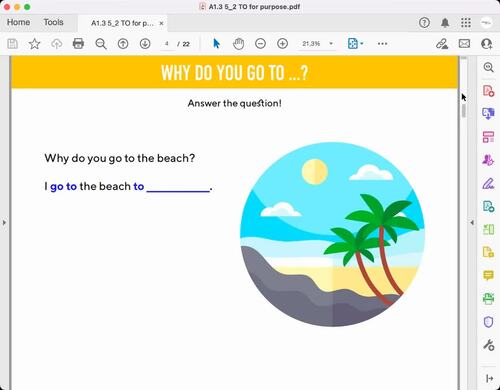This screenshot has height=390, width=500.
Task: Open the Request signatures sidebar tool
Action: [488, 160]
